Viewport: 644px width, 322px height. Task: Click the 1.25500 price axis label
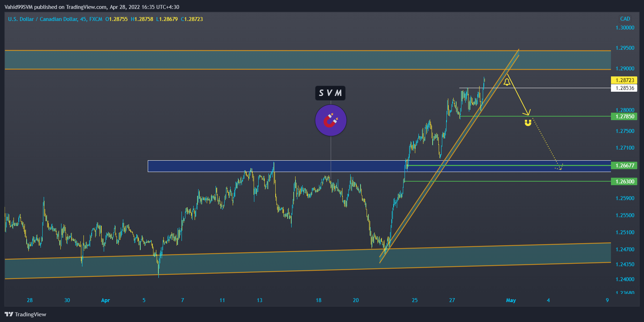(625, 215)
